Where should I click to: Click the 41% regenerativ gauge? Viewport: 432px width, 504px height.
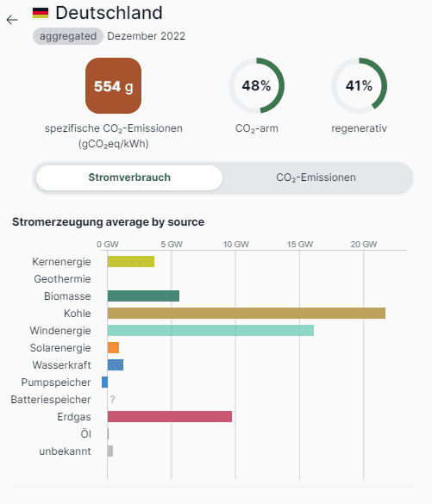pyautogui.click(x=359, y=86)
